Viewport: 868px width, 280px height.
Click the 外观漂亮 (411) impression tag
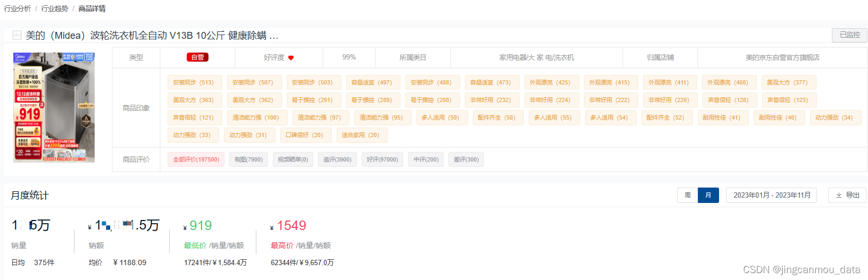pyautogui.click(x=670, y=82)
